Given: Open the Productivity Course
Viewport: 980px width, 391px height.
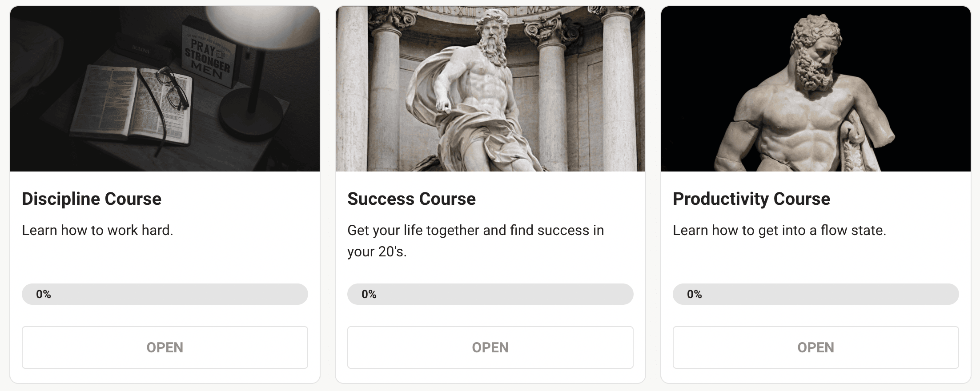Looking at the screenshot, I should click(815, 347).
